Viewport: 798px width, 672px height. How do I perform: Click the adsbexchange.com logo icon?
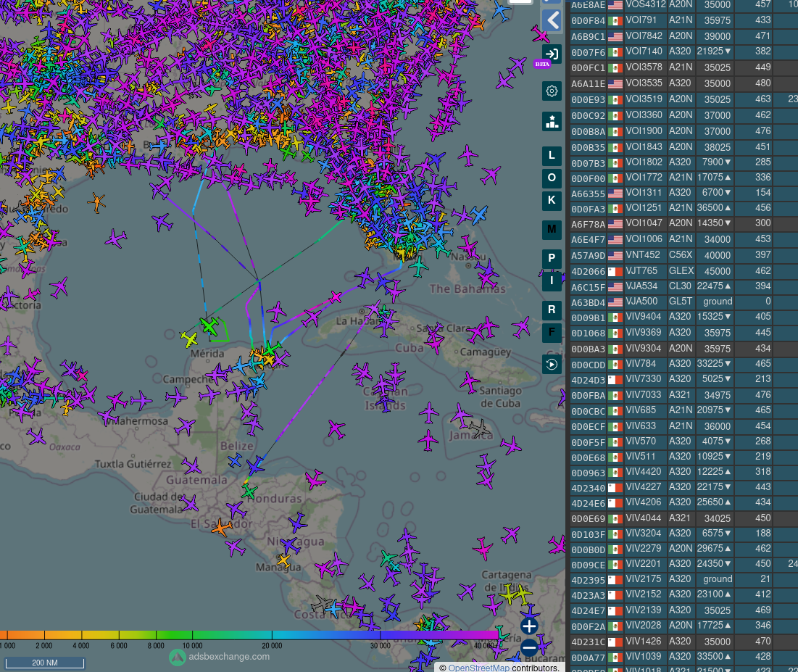coord(177,658)
